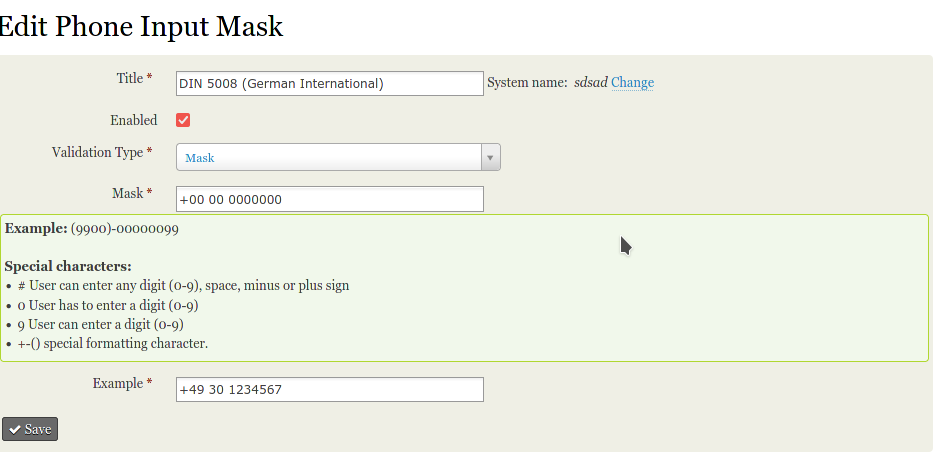The width and height of the screenshot is (935, 463).
Task: Click the system name value sdsad
Action: [590, 83]
